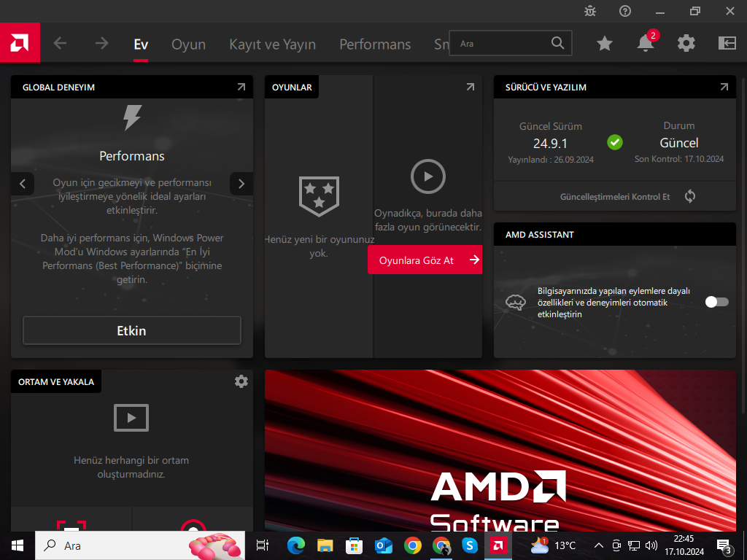
Task: Expand Sürücü ve Yazılım panel arrow
Action: point(724,87)
